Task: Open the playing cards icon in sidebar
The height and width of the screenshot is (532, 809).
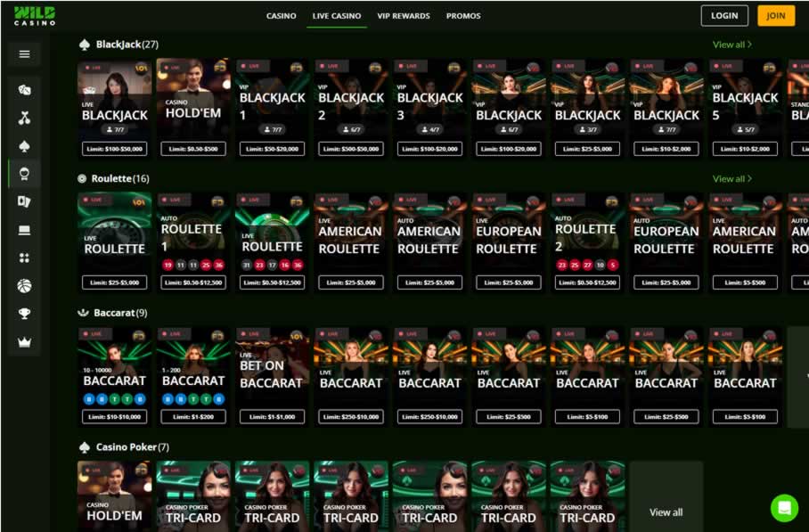Action: [24, 201]
